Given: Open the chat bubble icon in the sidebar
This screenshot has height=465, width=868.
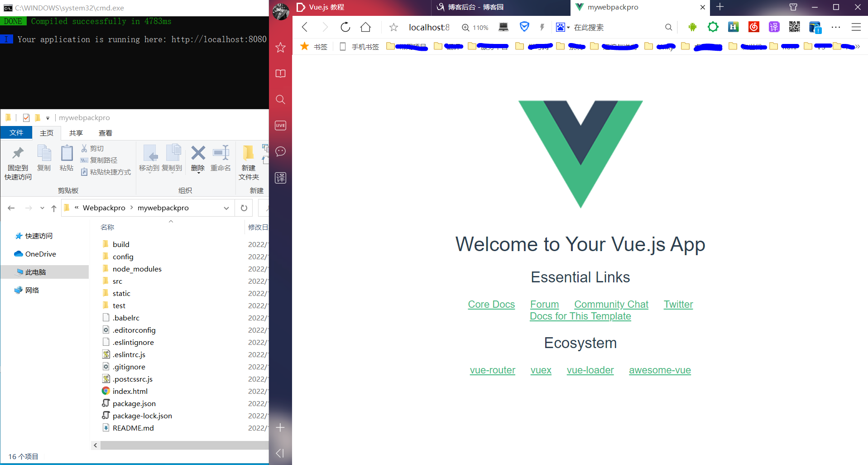Looking at the screenshot, I should (x=281, y=151).
